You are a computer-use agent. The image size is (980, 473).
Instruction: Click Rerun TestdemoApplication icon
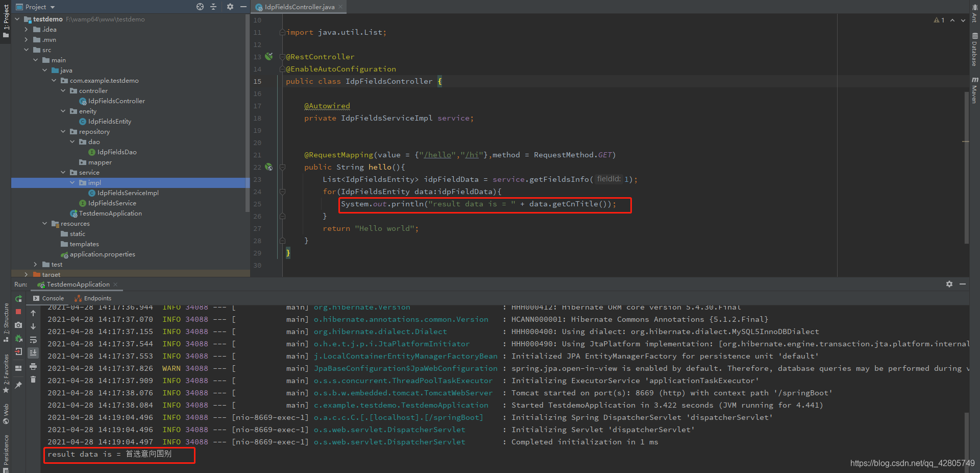[19, 299]
